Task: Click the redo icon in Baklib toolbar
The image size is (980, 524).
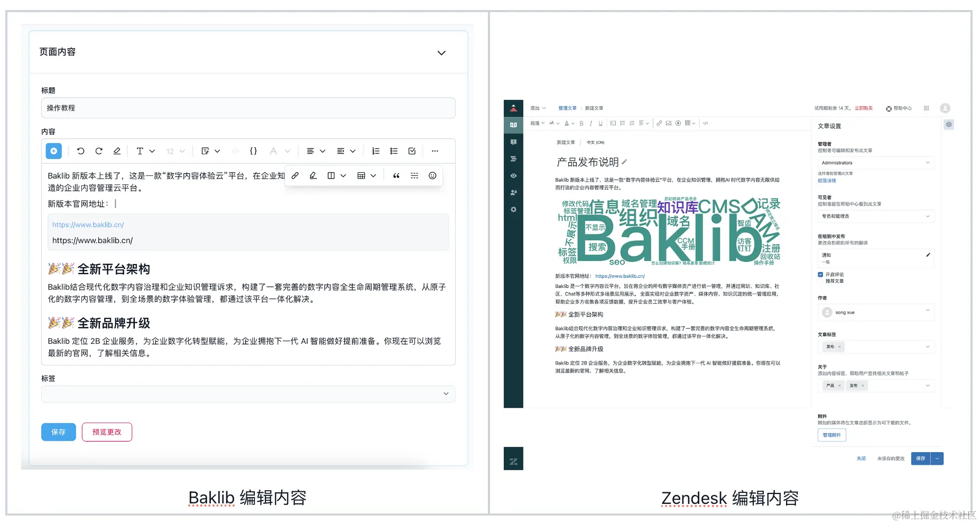Action: click(99, 151)
